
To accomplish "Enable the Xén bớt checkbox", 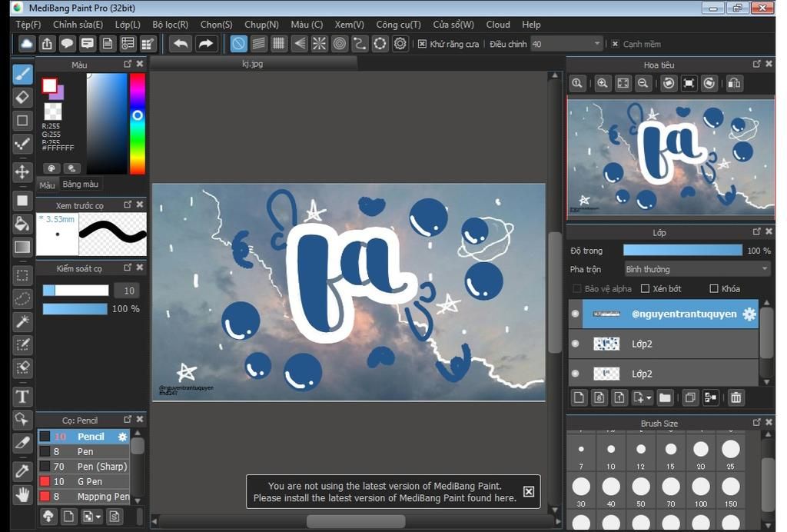I will pos(646,288).
